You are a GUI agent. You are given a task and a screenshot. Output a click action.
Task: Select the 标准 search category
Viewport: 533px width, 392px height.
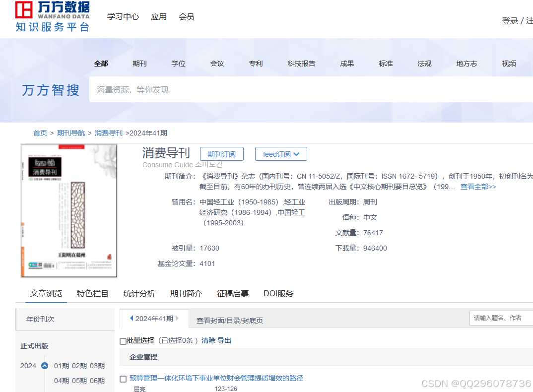386,64
